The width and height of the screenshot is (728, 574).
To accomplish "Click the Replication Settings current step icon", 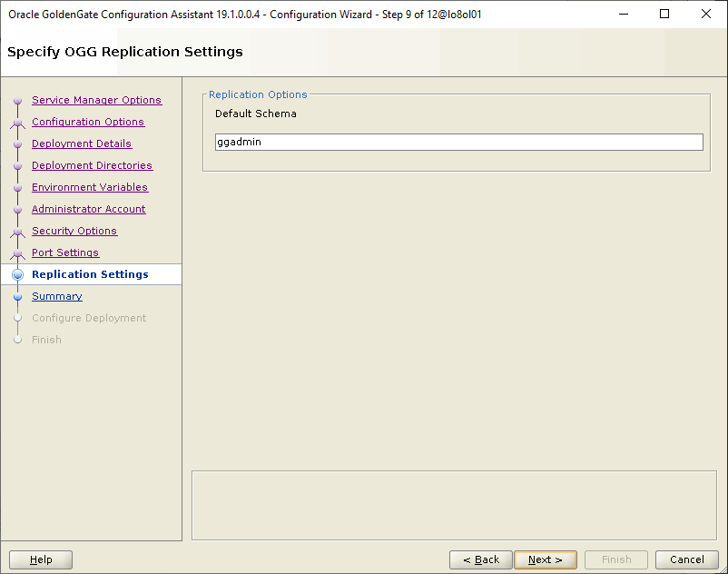I will pos(17,275).
